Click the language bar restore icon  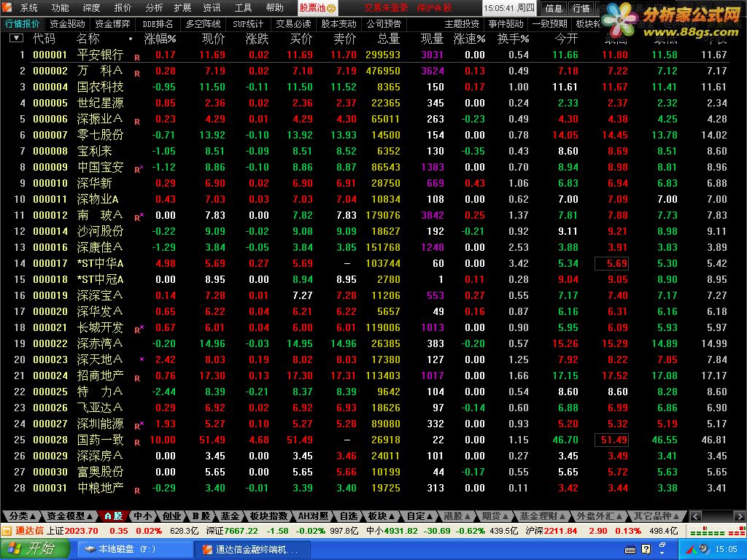(662, 545)
